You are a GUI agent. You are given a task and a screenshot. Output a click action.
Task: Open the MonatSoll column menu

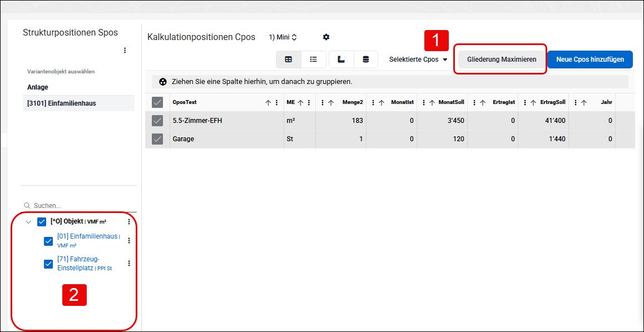pos(423,103)
